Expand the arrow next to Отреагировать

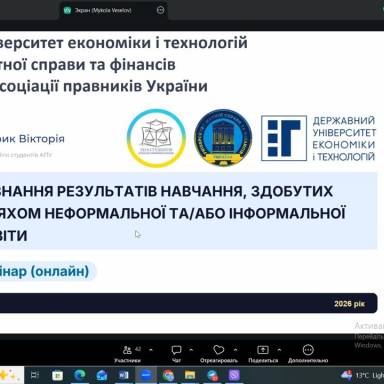pos(235,350)
